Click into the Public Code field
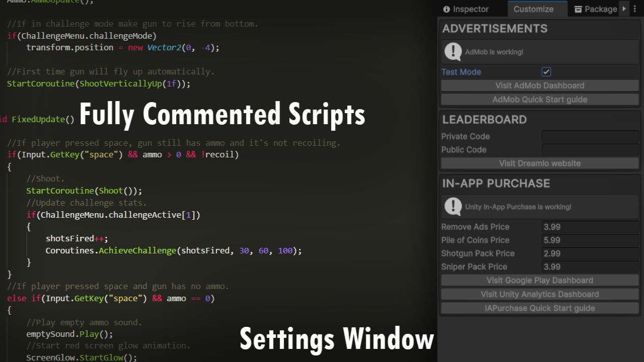The height and width of the screenshot is (362, 644). [590, 150]
